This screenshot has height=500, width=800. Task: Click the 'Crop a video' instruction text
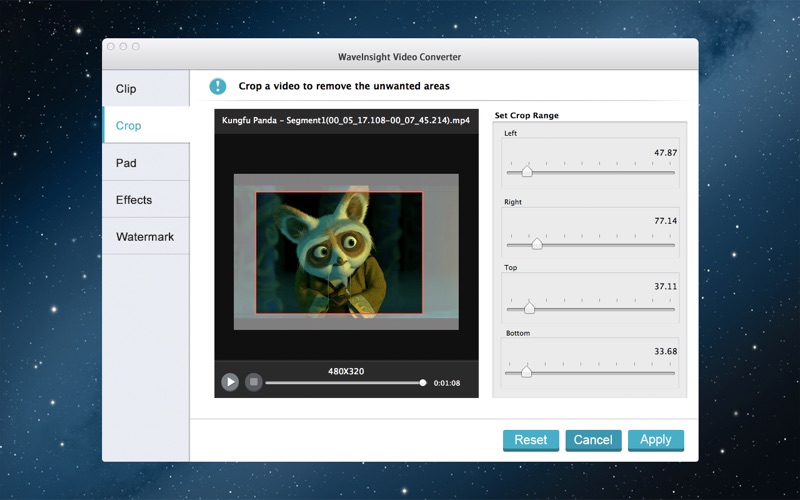click(x=344, y=86)
